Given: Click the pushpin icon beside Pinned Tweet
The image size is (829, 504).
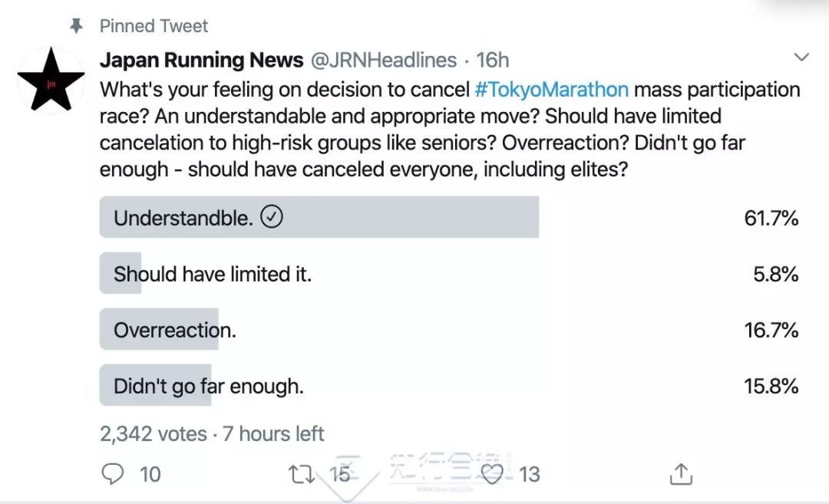Looking at the screenshot, I should click(76, 26).
